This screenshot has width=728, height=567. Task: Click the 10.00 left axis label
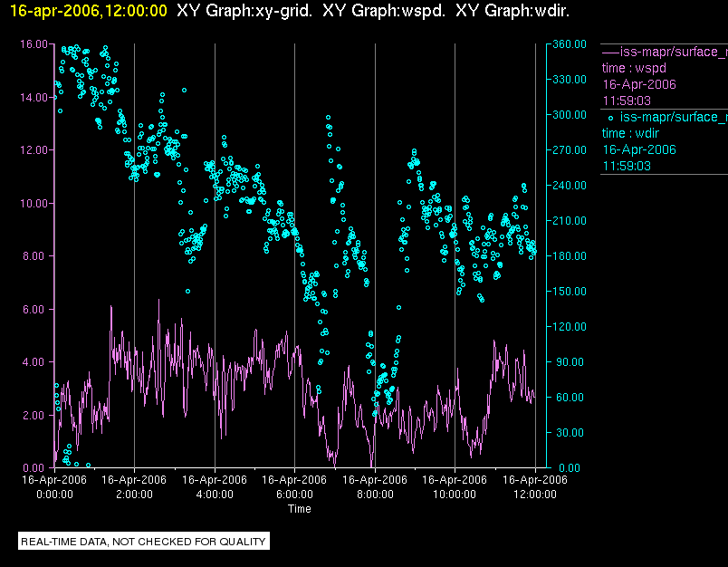[x=34, y=204]
